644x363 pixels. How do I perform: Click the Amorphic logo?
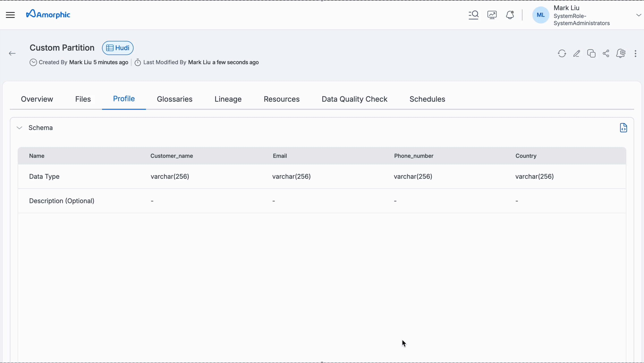(48, 14)
